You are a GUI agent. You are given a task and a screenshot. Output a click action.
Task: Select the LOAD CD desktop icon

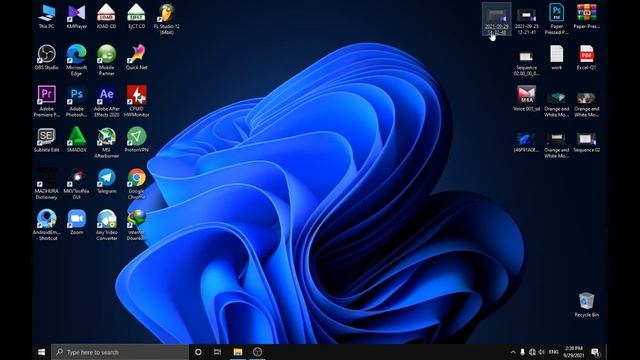(x=107, y=17)
